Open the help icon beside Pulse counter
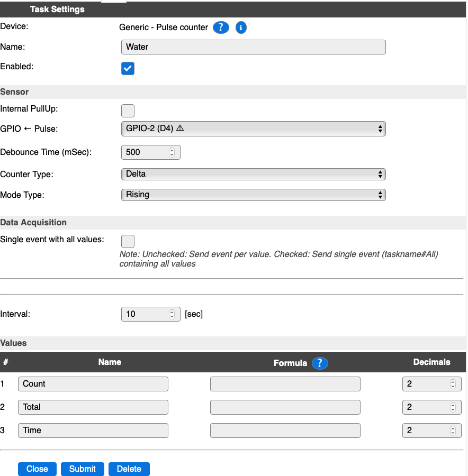The height and width of the screenshot is (476, 468). 221,28
